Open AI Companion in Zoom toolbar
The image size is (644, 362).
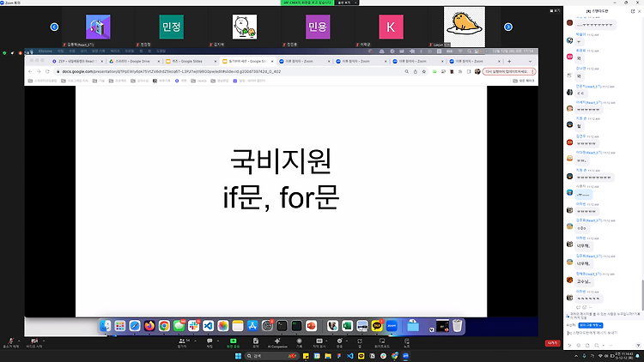(x=277, y=342)
